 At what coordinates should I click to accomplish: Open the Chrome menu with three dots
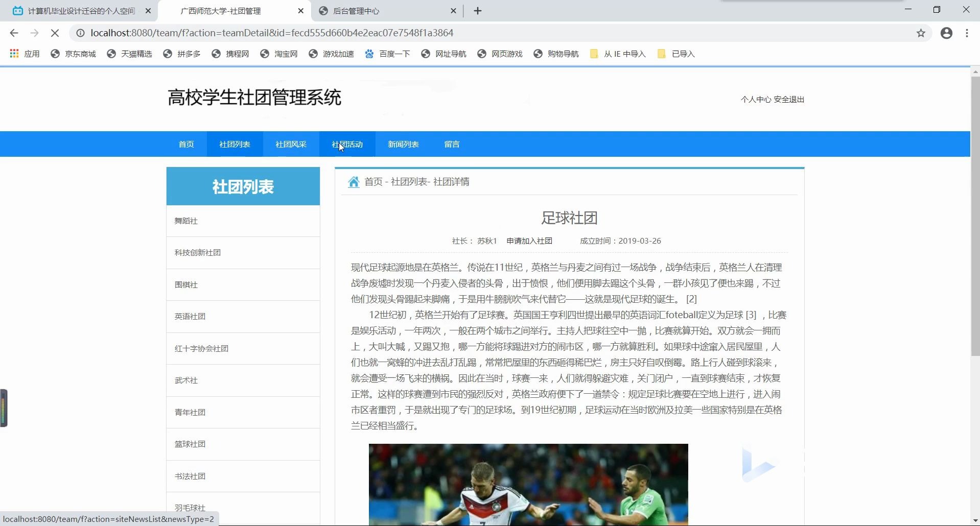(x=967, y=33)
